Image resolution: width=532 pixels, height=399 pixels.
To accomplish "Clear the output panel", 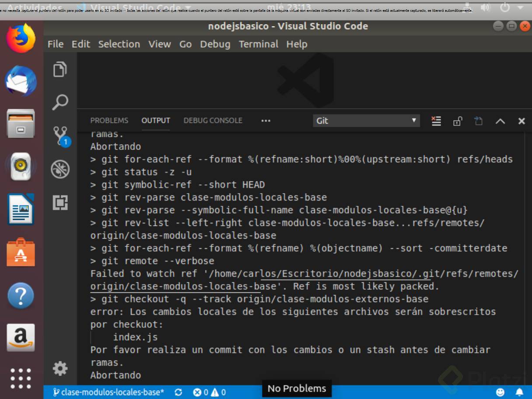I will click(436, 121).
